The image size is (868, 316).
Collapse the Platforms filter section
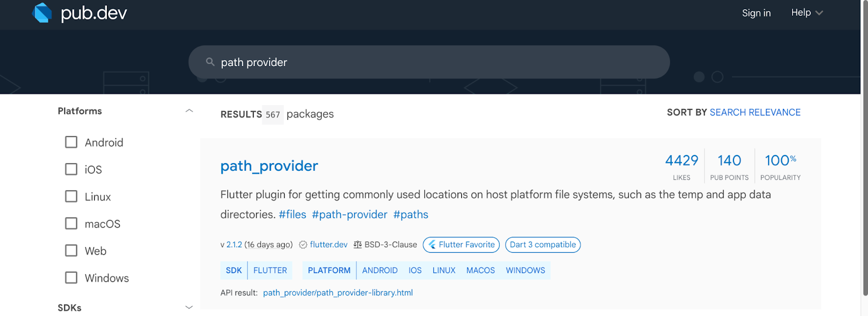point(189,111)
